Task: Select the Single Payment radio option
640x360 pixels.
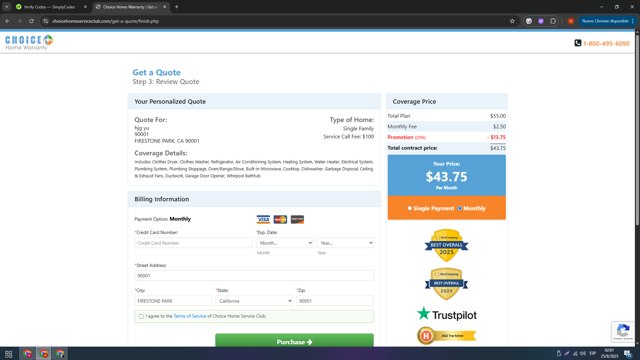Action: click(x=410, y=208)
